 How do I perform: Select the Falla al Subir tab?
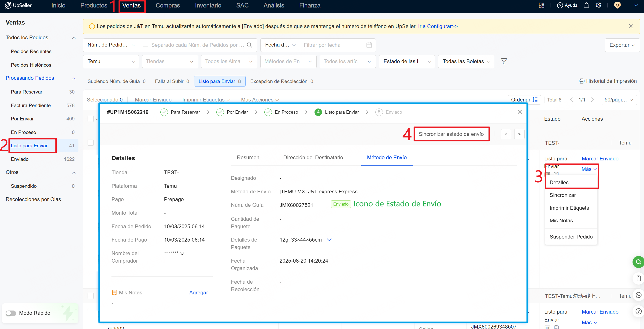click(172, 81)
